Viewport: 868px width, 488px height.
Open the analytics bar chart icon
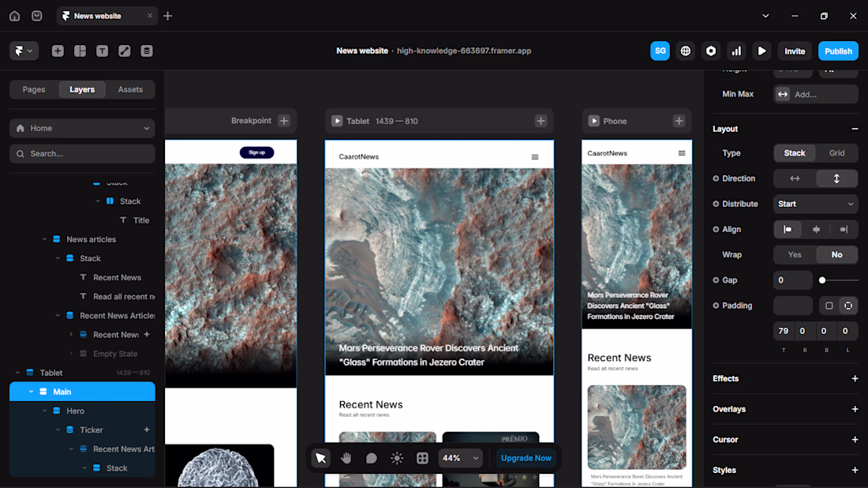(736, 51)
